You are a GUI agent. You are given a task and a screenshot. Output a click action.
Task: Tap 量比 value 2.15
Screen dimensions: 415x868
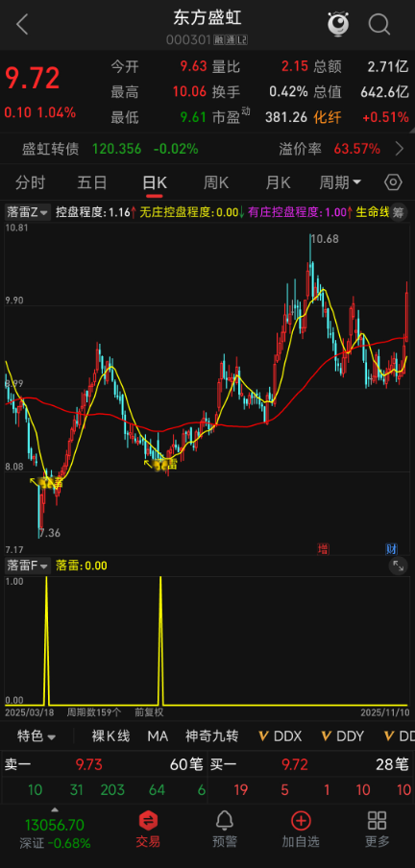pyautogui.click(x=294, y=66)
